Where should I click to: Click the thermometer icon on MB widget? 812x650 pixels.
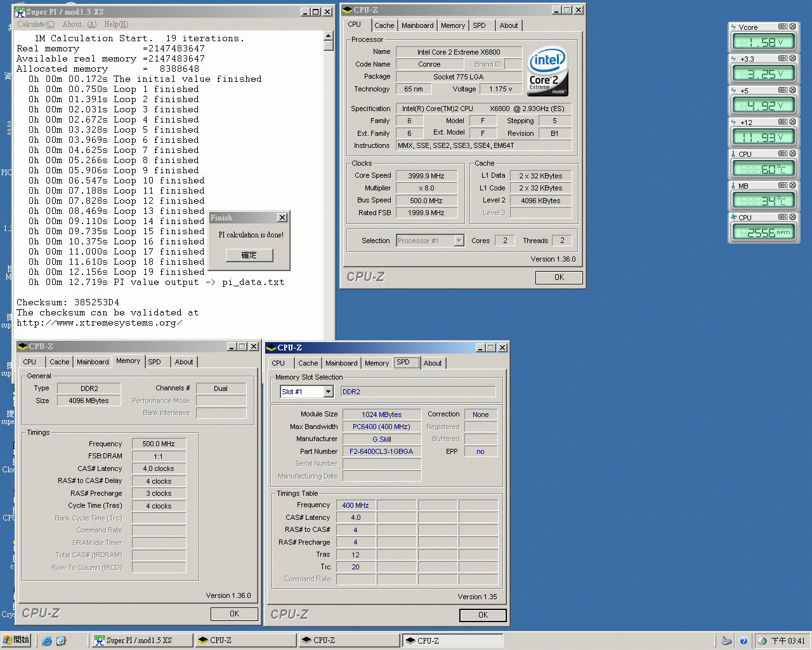coord(733,186)
